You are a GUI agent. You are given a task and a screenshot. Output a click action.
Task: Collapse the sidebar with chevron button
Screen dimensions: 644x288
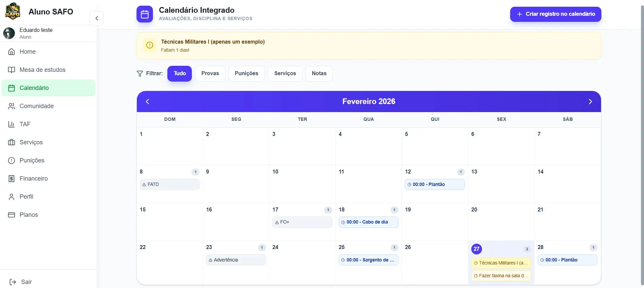click(x=97, y=18)
